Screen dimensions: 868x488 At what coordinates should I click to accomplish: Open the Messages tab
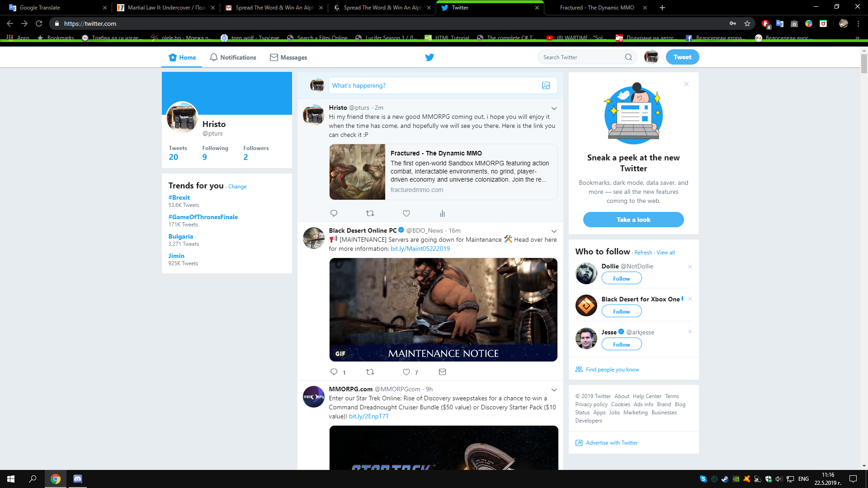[x=288, y=57]
